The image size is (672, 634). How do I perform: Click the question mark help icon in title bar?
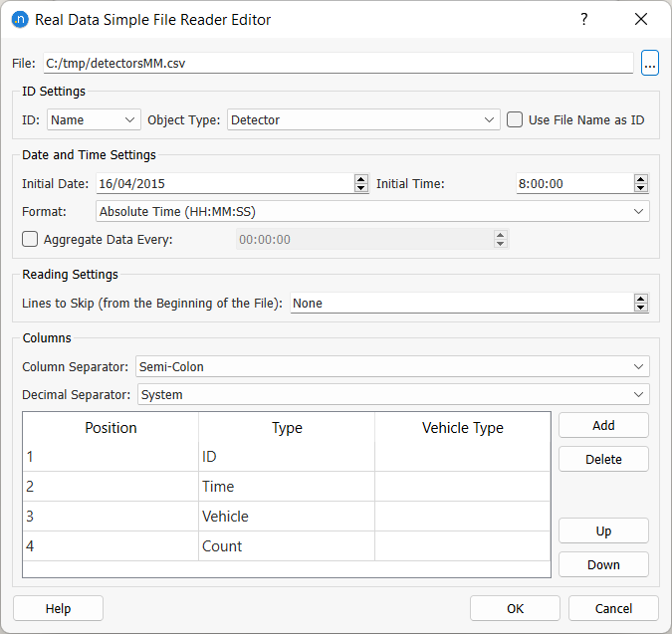(x=583, y=20)
